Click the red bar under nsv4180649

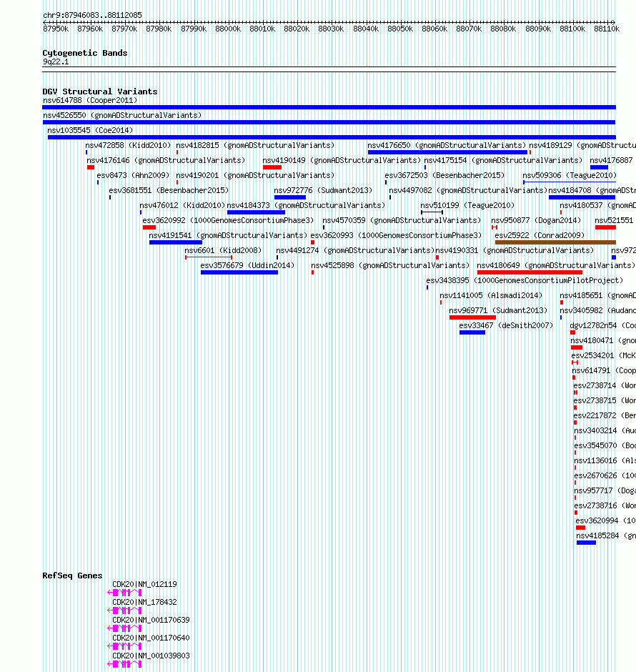530,272
